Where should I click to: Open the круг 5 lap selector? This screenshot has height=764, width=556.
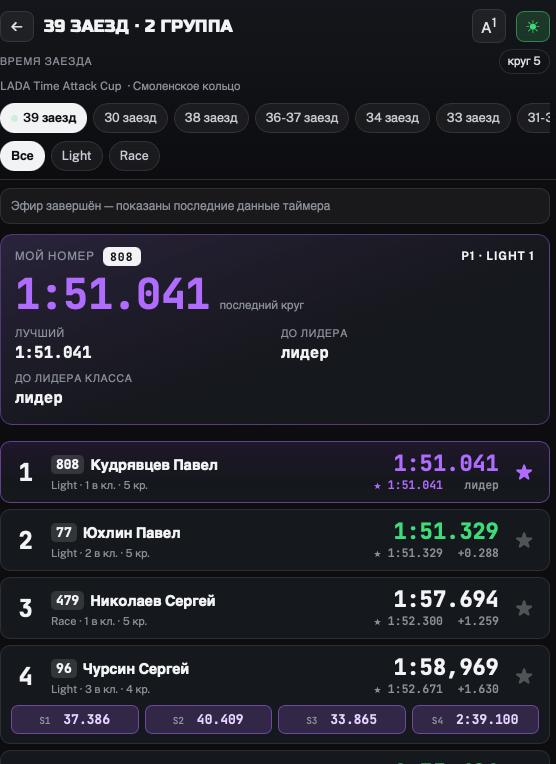[524, 61]
